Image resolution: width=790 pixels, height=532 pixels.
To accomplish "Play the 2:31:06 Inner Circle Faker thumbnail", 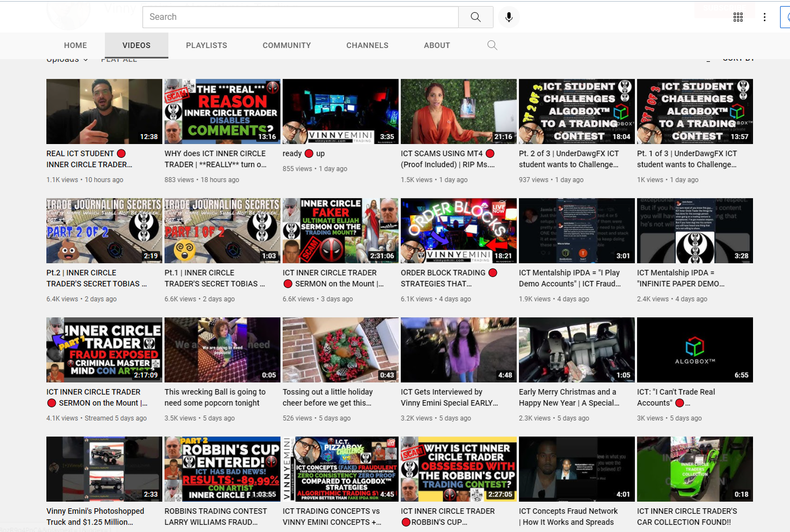I will [x=341, y=231].
